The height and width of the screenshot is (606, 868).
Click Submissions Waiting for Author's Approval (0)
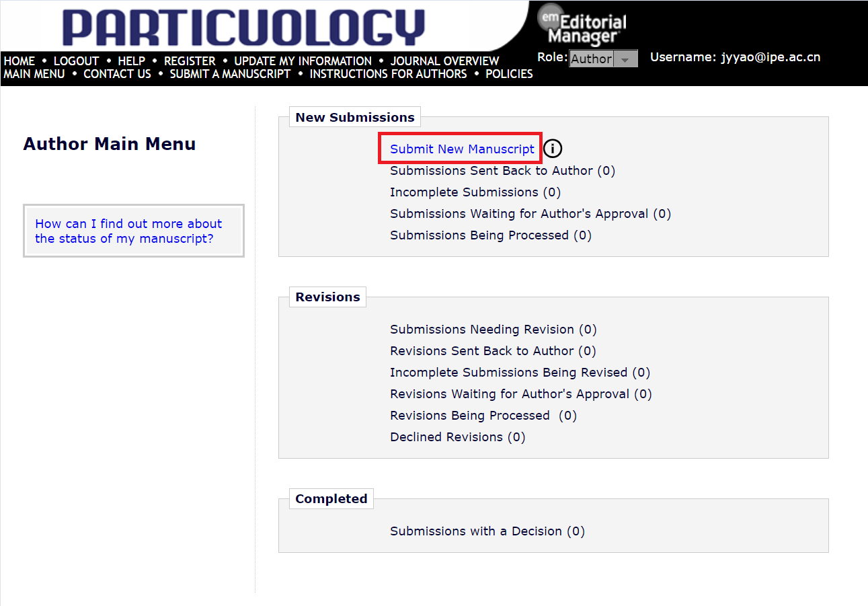point(530,214)
